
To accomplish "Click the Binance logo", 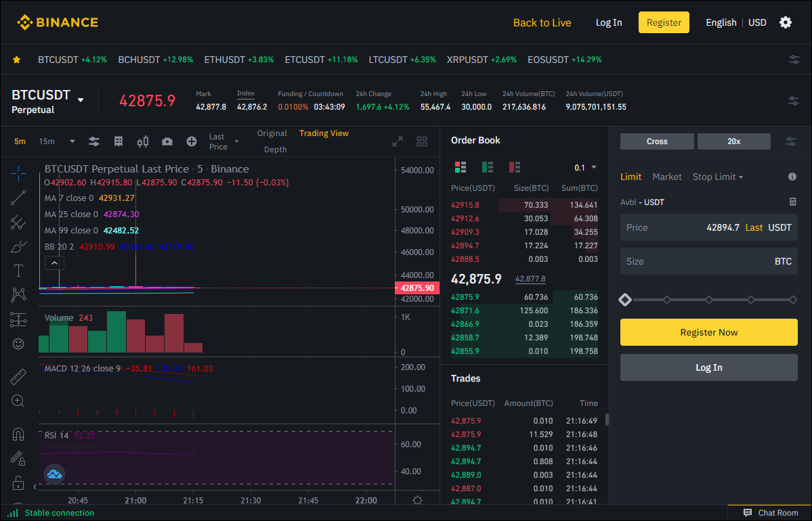I will coord(58,22).
